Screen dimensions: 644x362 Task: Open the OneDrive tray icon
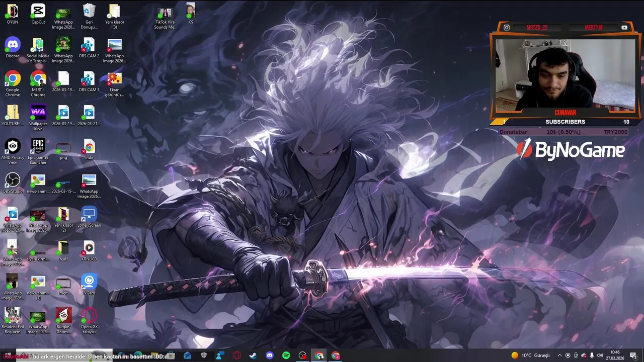click(584, 355)
